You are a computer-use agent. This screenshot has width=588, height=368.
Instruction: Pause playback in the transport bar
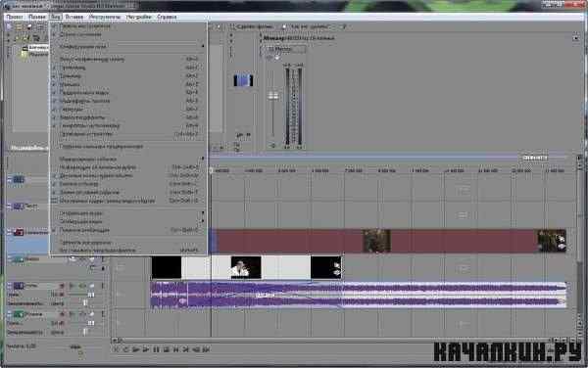(x=157, y=349)
